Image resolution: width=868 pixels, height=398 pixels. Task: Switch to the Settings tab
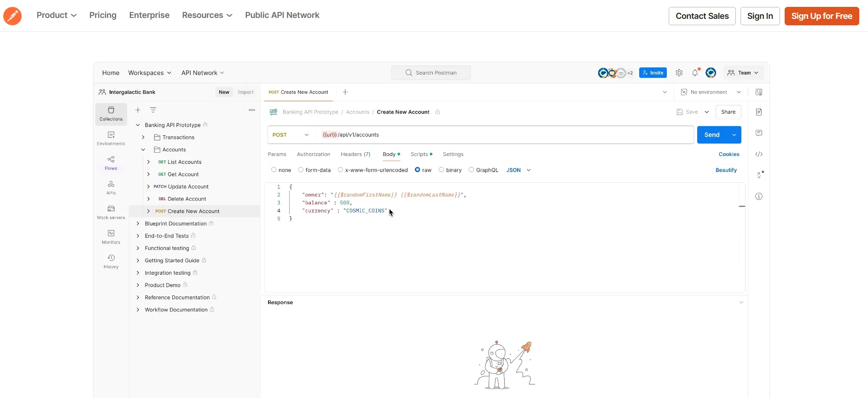coord(453,154)
